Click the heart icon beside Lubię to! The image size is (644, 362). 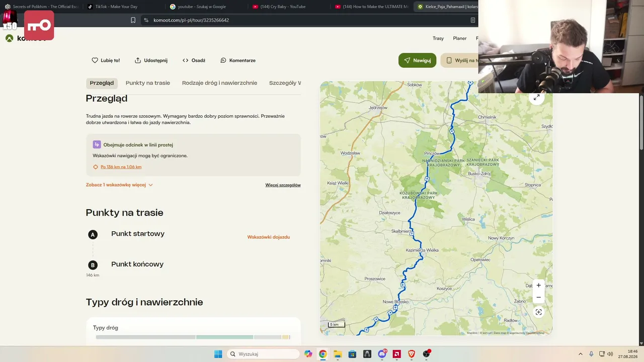95,60
